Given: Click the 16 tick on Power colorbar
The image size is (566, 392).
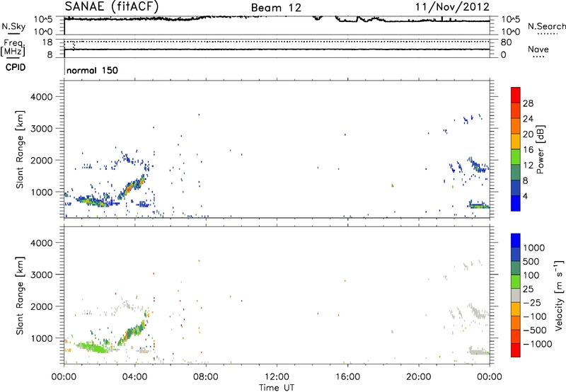Looking at the screenshot, I should pos(528,149).
